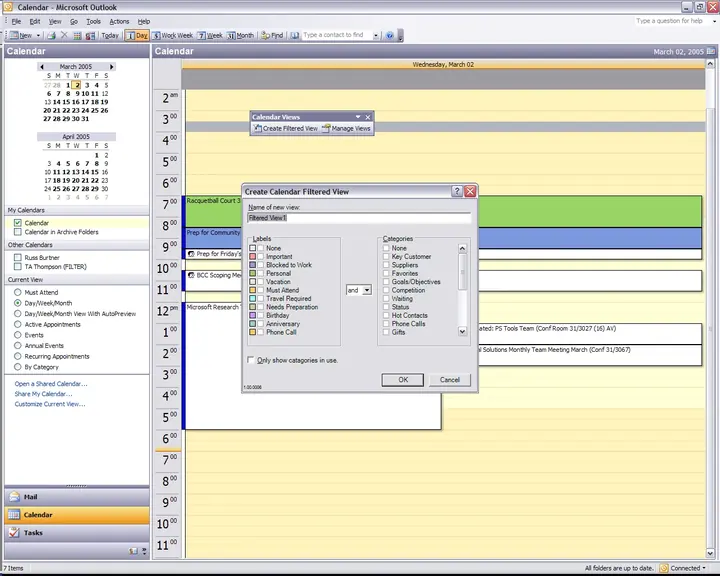720x576 pixels.
Task: Switch to Month view
Action: [x=240, y=35]
